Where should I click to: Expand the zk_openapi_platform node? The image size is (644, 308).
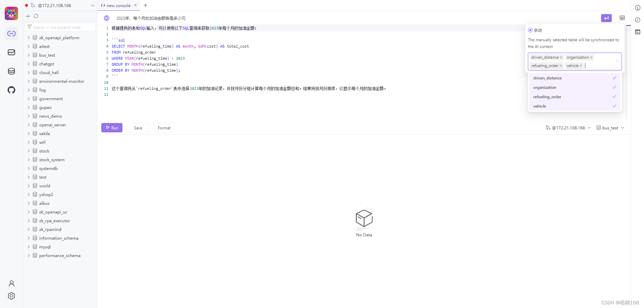tap(29, 38)
